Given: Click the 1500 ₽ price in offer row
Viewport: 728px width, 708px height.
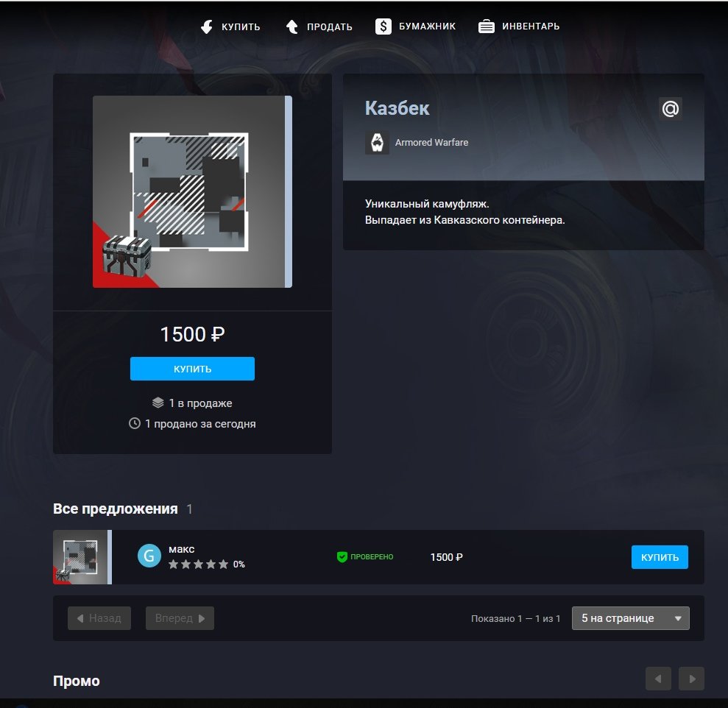Looking at the screenshot, I should click(446, 557).
